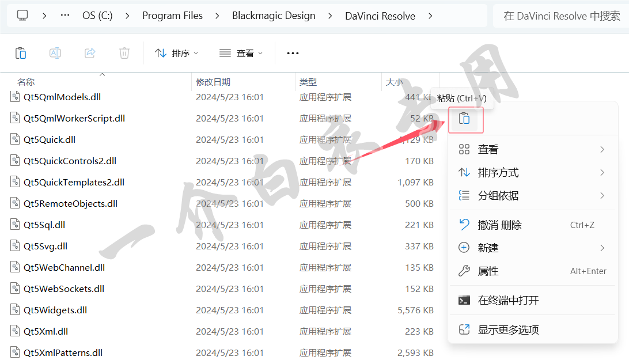Screen dimensions: 629x364
Task: Select the file Qt5WebChannel.dll
Action: tap(64, 267)
